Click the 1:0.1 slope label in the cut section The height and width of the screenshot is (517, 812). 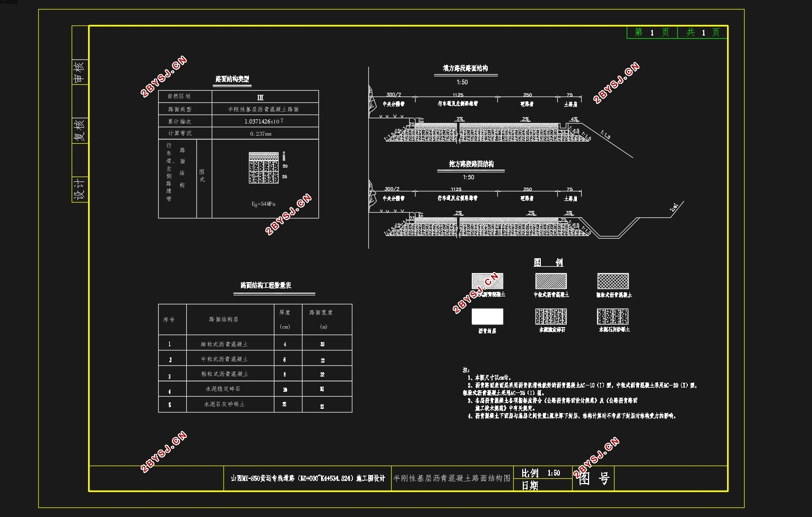tap(674, 207)
